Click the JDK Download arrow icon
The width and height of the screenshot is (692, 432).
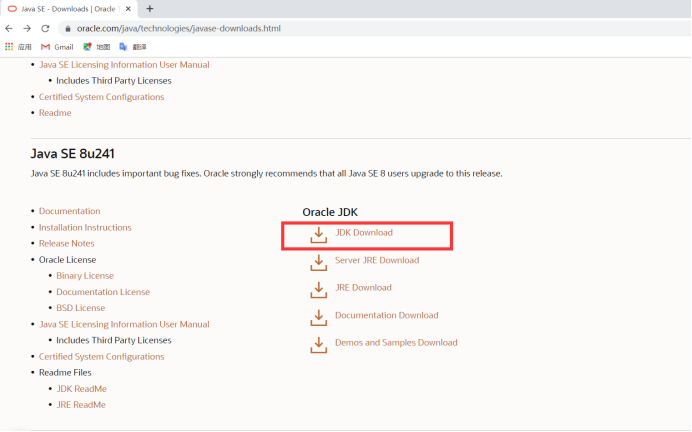pos(319,235)
